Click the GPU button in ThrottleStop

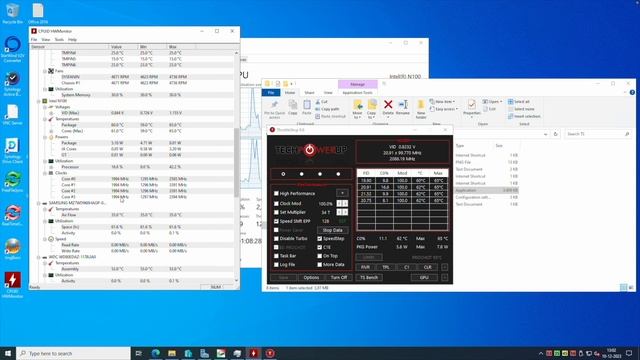point(424,278)
